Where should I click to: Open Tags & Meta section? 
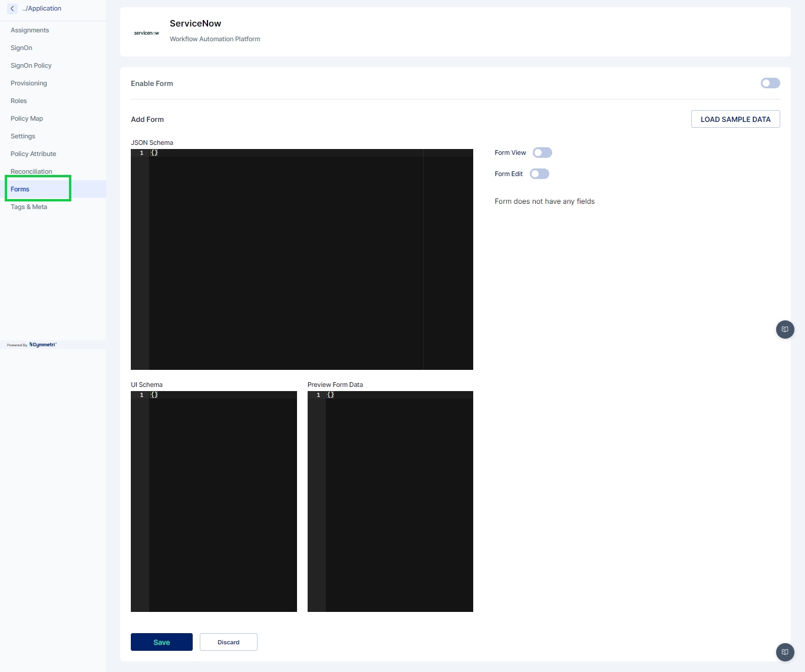pos(53,207)
